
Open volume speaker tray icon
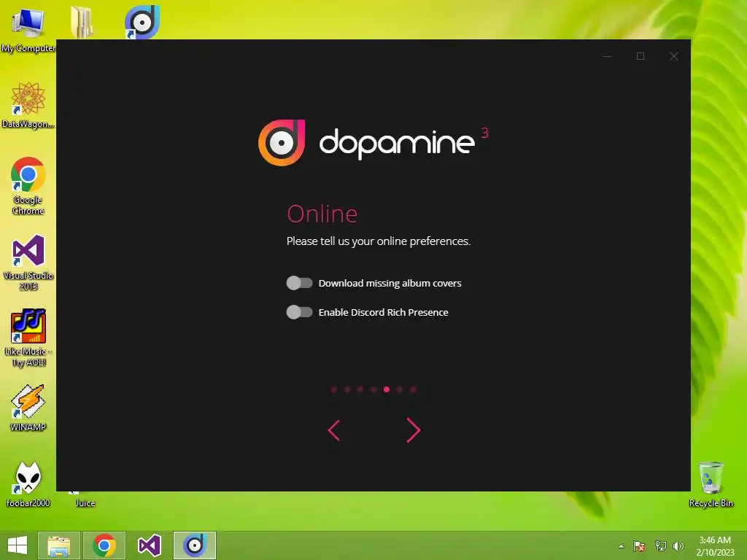click(678, 546)
